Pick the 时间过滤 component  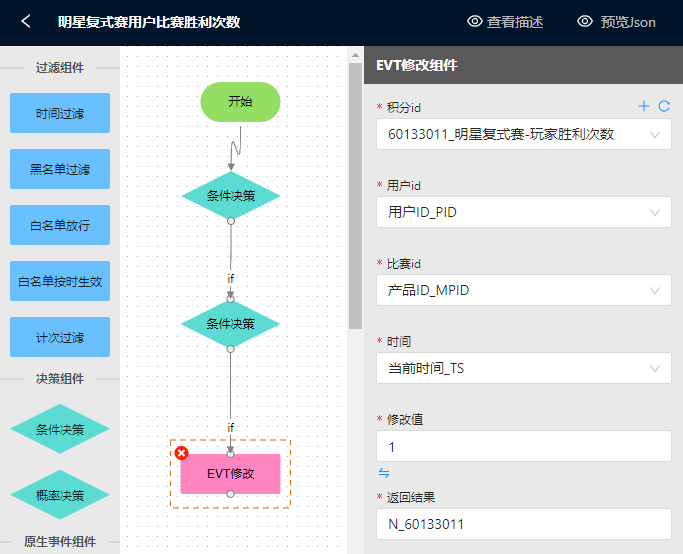point(60,114)
